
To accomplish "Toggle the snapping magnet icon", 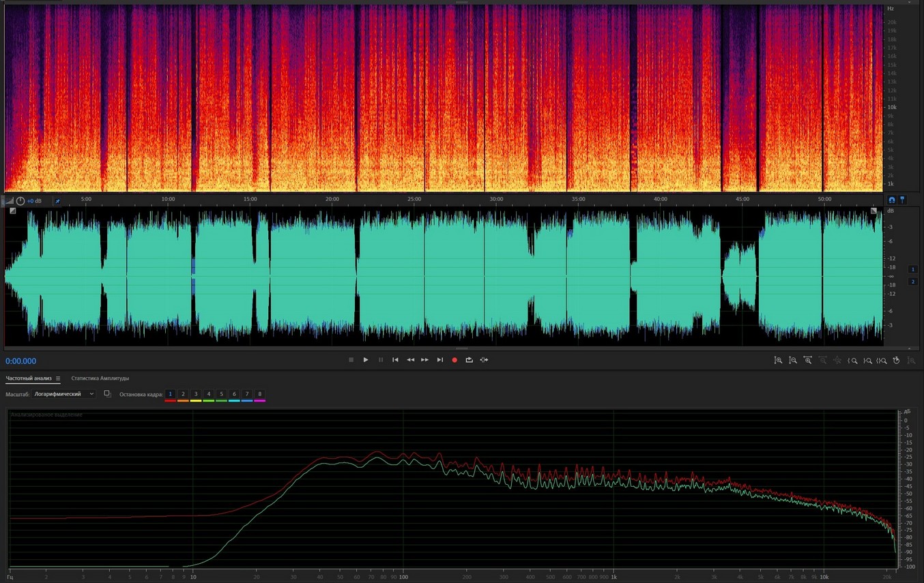I will [891, 200].
